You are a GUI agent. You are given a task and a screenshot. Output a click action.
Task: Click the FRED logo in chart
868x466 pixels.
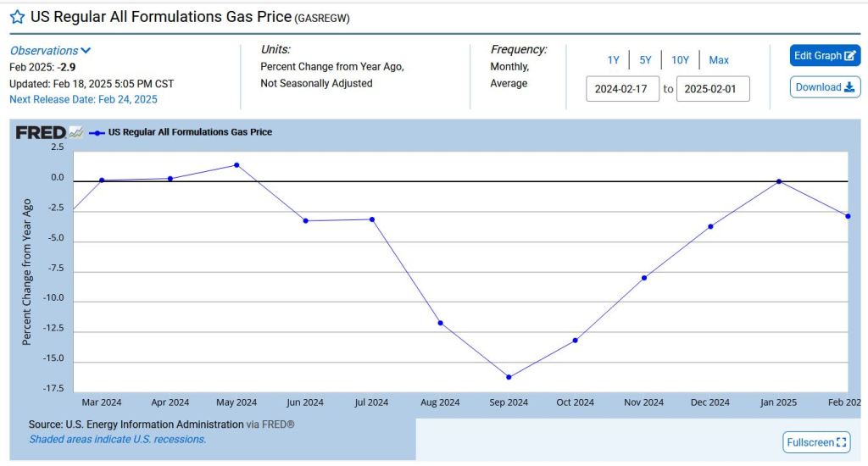pos(40,132)
